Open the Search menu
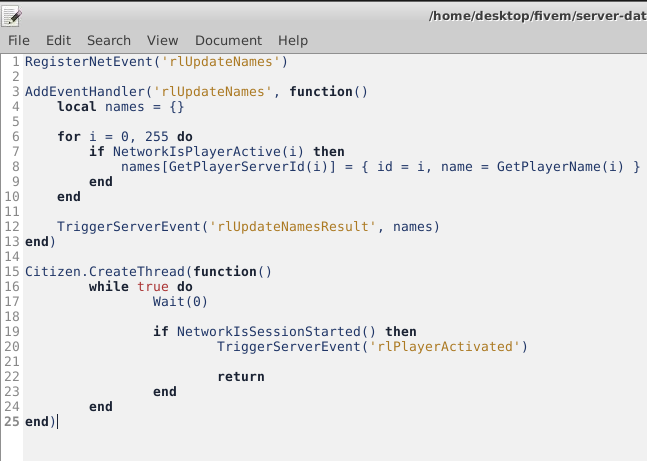The height and width of the screenshot is (461, 647). tap(109, 40)
